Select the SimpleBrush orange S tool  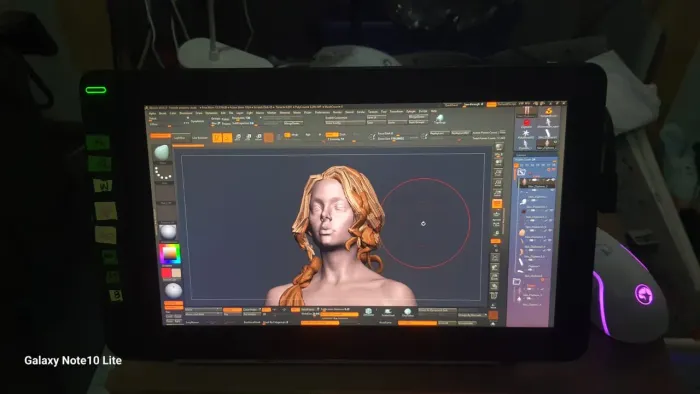tap(549, 112)
